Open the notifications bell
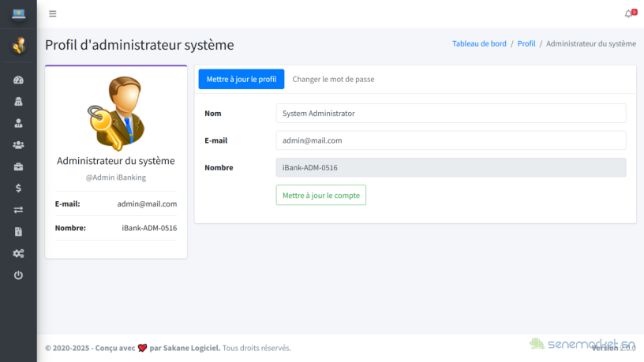Screen dimensions: 644x362 click(629, 14)
